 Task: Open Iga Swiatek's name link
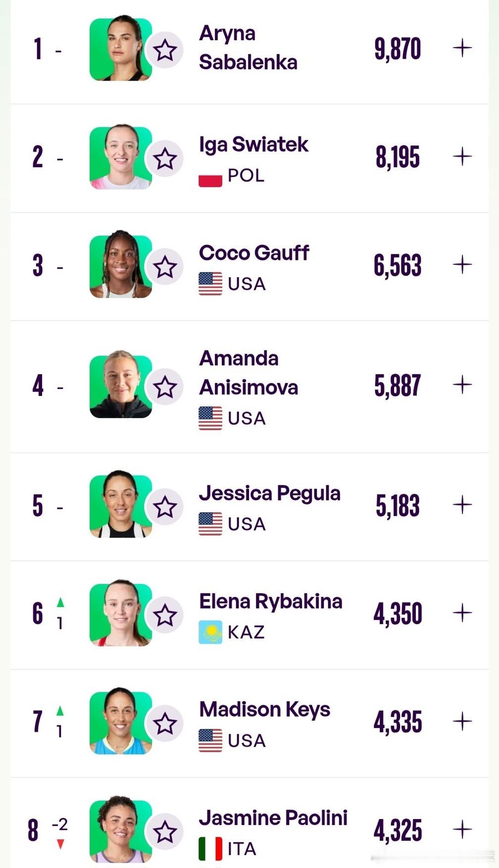(x=253, y=145)
